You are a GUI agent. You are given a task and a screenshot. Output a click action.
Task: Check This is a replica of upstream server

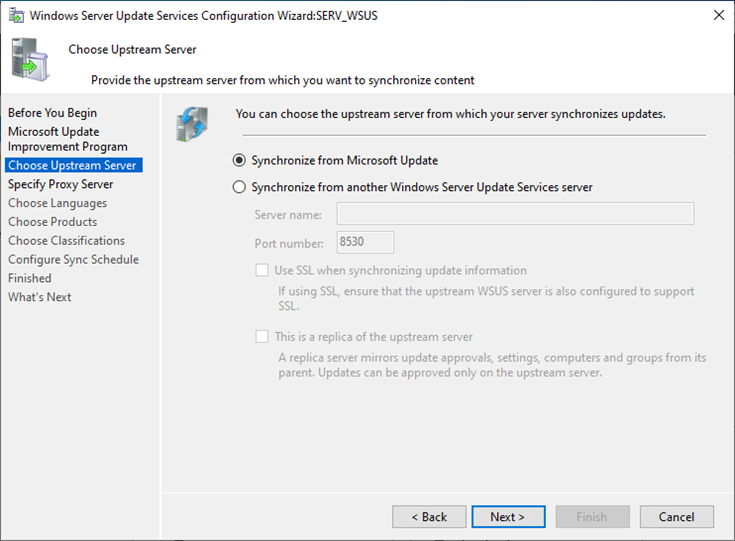[262, 337]
